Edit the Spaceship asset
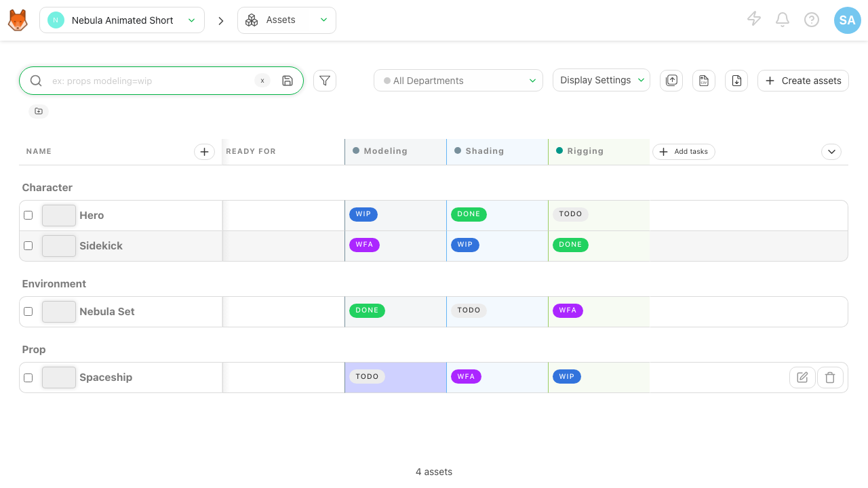The image size is (868, 488). click(802, 378)
